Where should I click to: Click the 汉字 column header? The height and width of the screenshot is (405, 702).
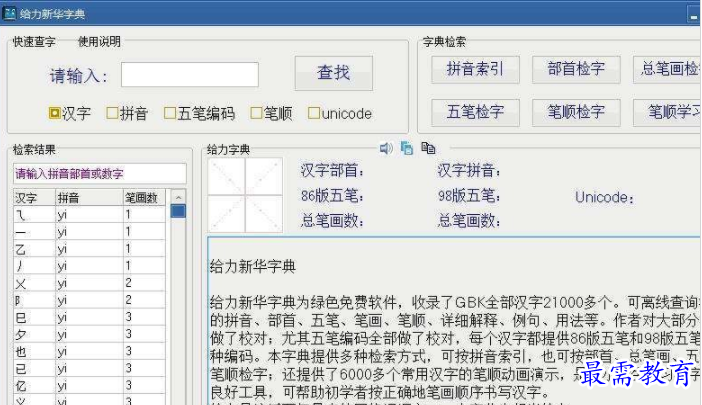(34, 198)
